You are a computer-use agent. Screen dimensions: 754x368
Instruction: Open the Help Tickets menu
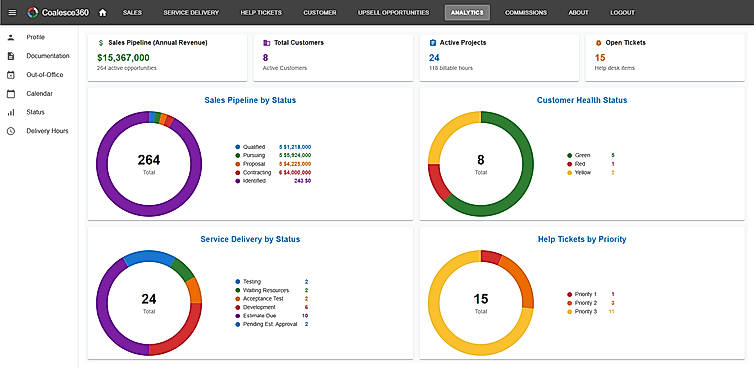pyautogui.click(x=261, y=13)
